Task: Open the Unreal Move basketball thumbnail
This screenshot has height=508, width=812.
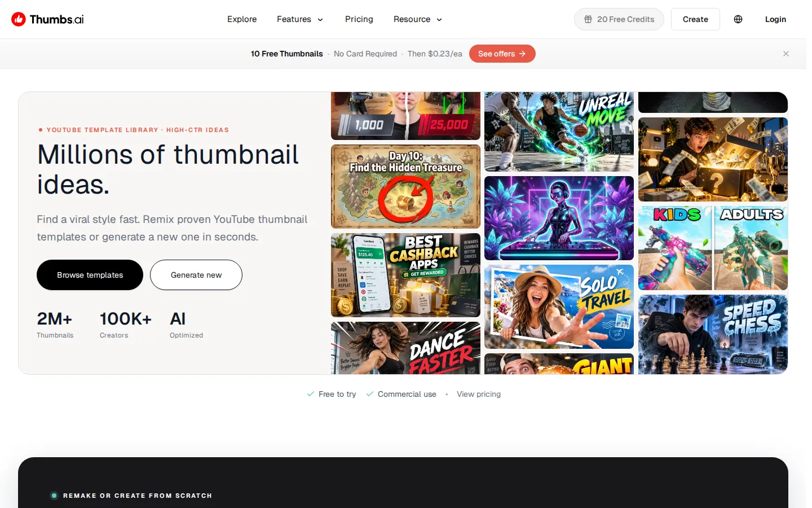Action: coord(559,132)
